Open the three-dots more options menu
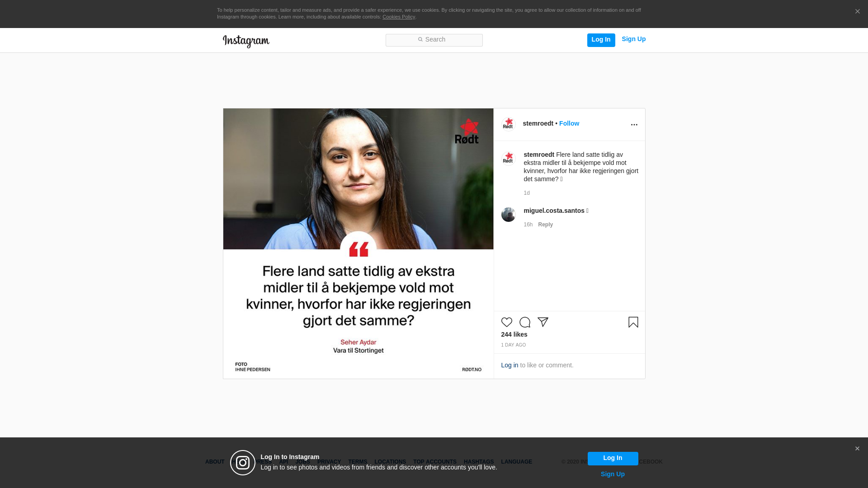The width and height of the screenshot is (868, 488). coord(634,125)
